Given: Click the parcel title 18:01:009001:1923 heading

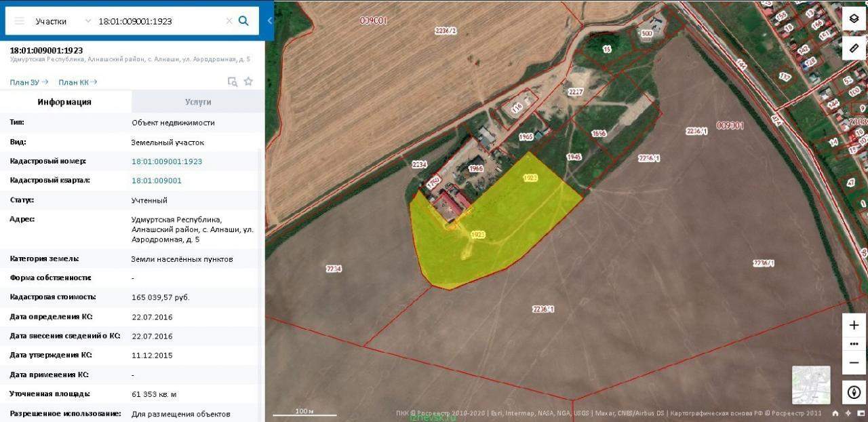Looking at the screenshot, I should 46,50.
